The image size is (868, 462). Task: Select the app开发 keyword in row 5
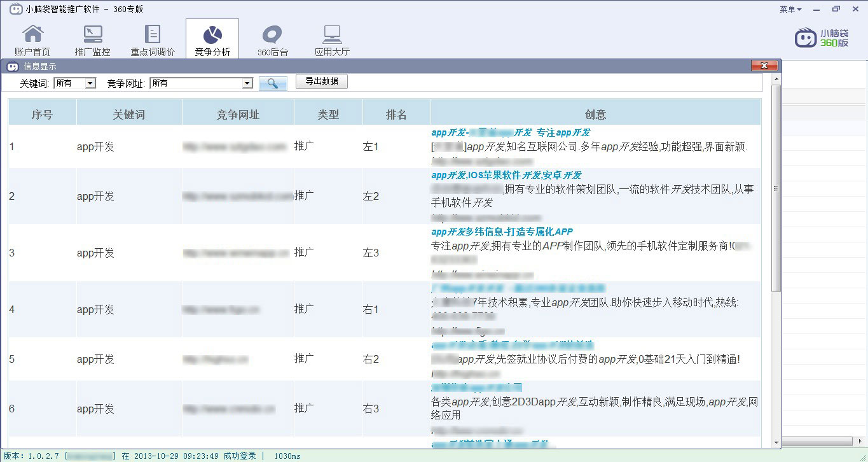tap(95, 359)
